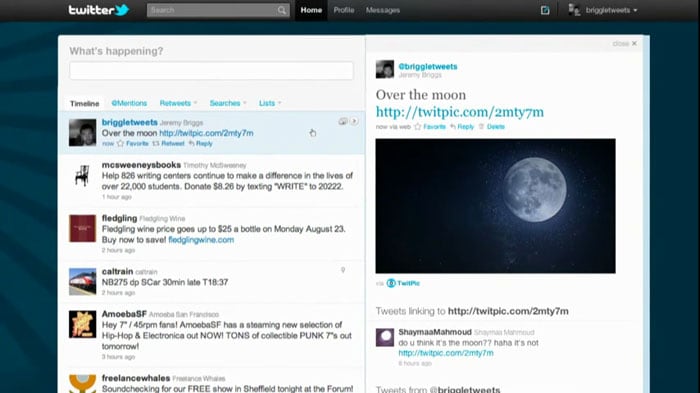Open fledglingwine.com link
The width and height of the screenshot is (700, 393).
(201, 240)
